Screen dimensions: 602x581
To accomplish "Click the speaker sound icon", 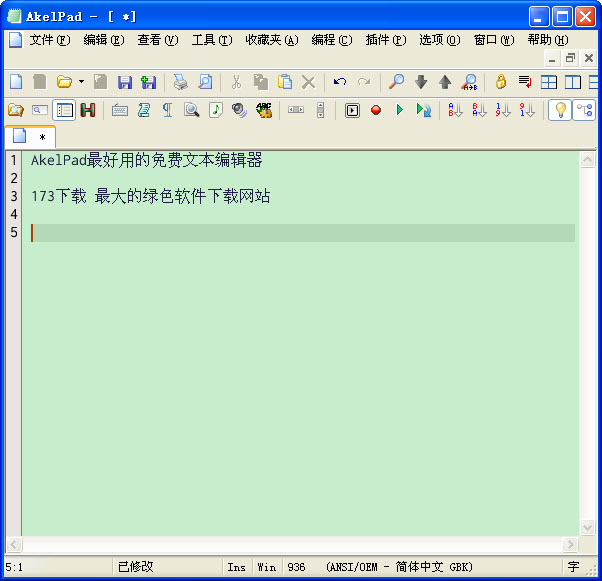I will 239,111.
